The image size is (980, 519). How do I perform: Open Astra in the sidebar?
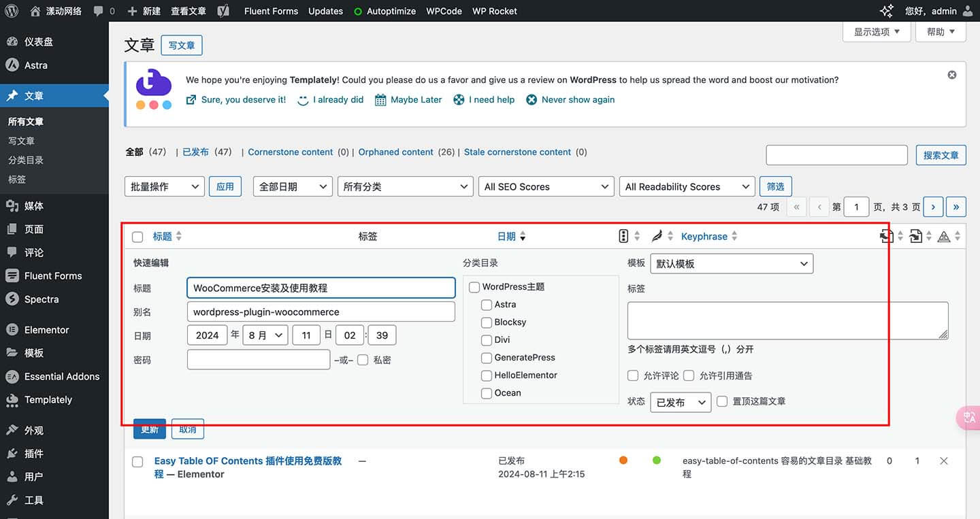[x=54, y=65]
